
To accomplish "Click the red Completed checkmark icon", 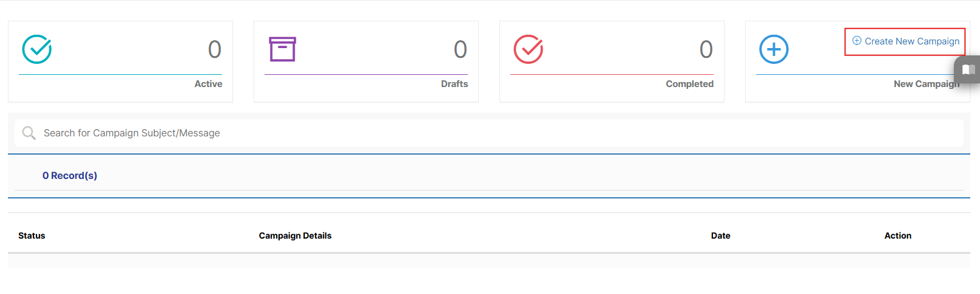I will (529, 49).
